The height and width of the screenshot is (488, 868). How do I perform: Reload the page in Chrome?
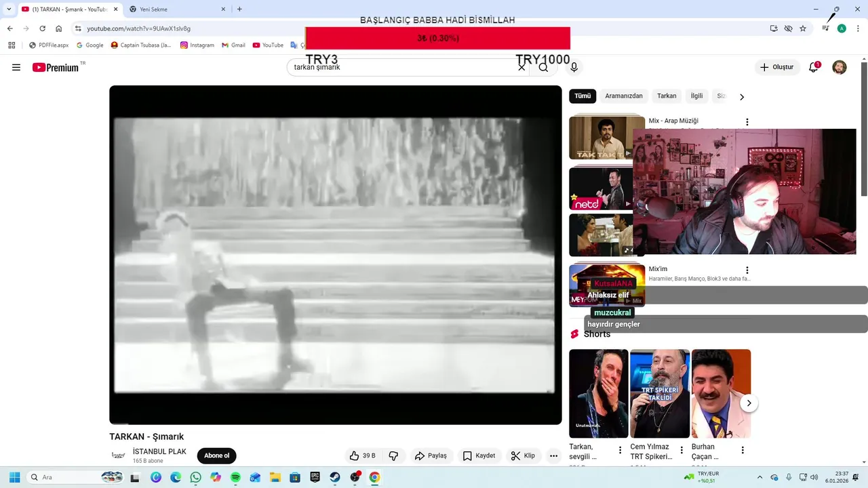[x=42, y=28]
